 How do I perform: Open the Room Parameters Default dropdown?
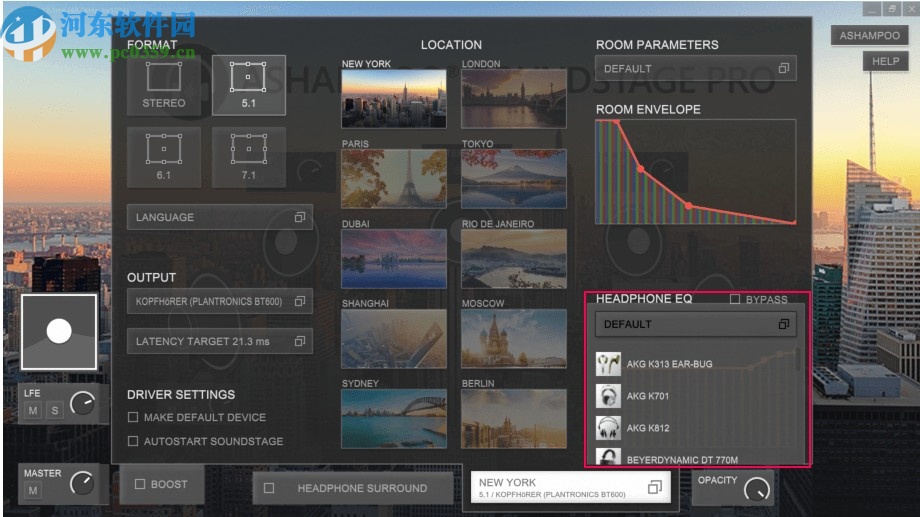[695, 69]
